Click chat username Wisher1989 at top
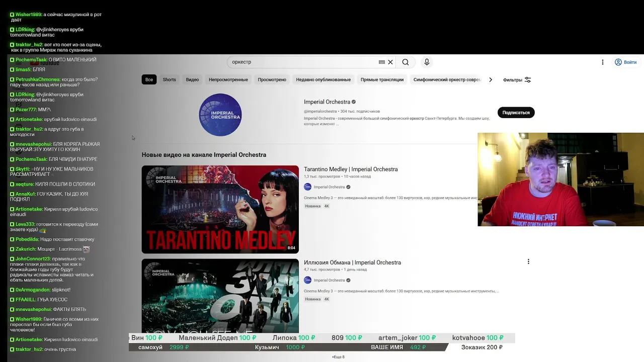The image size is (644, 362). tap(29, 15)
